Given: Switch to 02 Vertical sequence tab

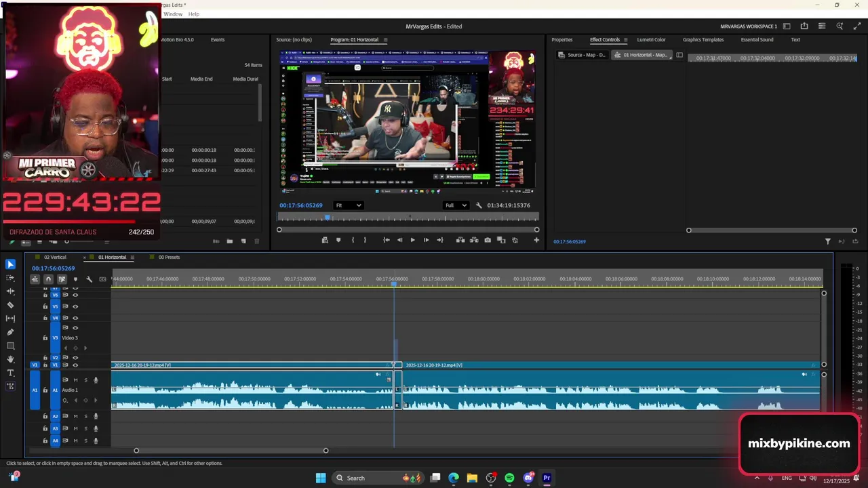Looking at the screenshot, I should click(55, 258).
